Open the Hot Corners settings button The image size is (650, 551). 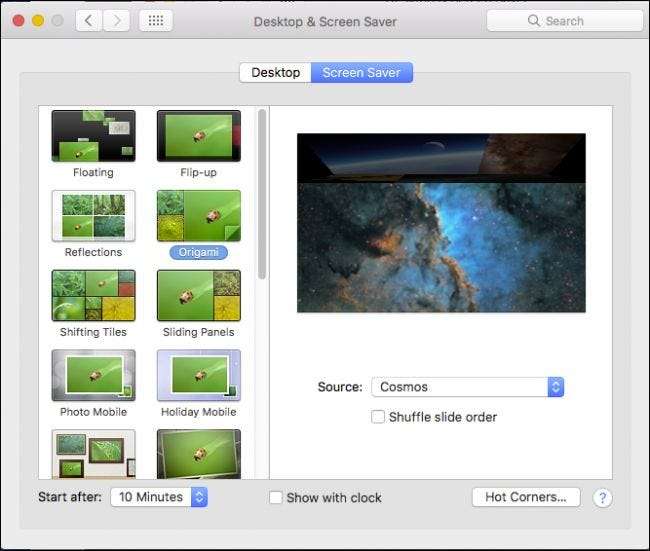(525, 497)
